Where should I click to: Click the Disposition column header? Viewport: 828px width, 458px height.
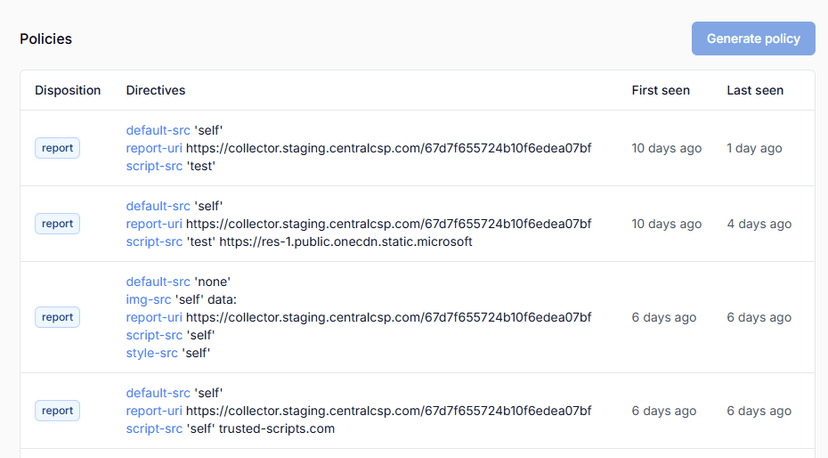coord(68,90)
